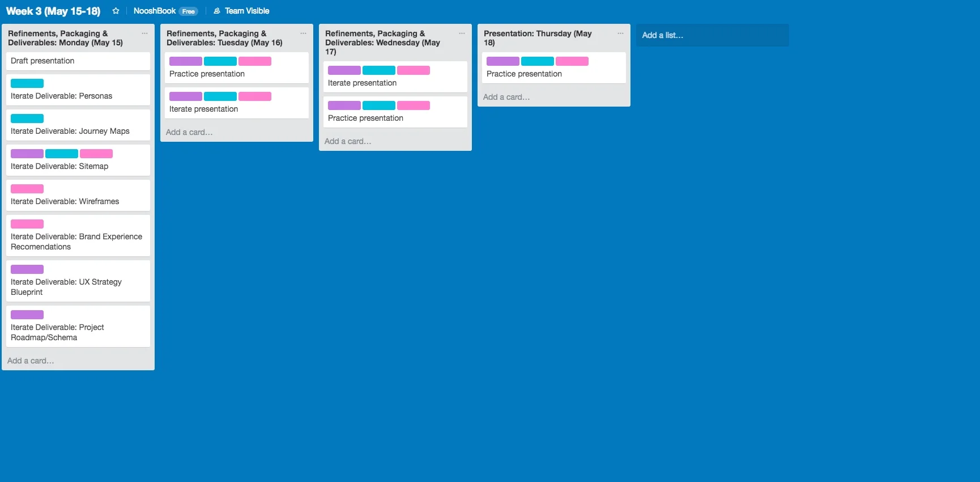Click the Monday (May 15) list title
Viewport: 980px width, 482px height.
(65, 38)
